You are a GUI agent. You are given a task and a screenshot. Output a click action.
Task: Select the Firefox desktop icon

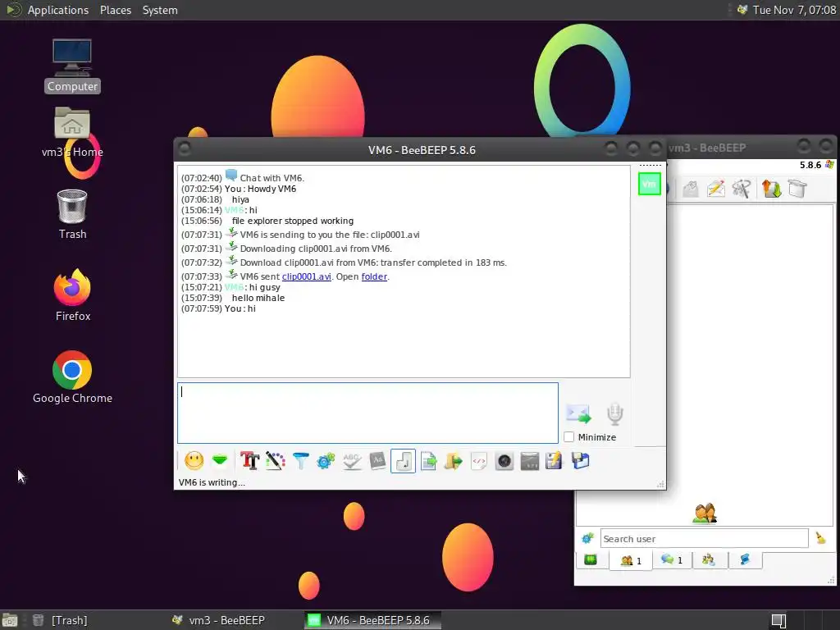pos(72,295)
